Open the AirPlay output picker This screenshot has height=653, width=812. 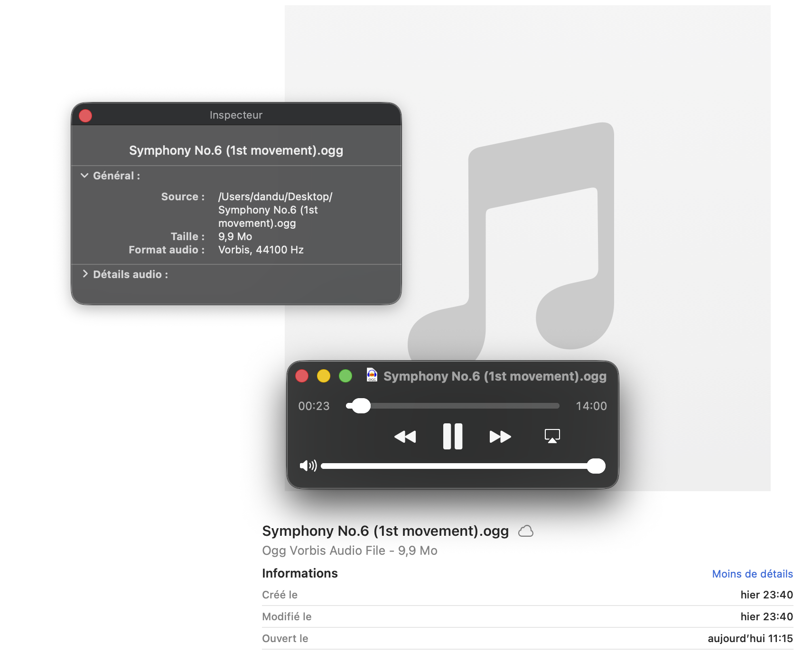552,436
